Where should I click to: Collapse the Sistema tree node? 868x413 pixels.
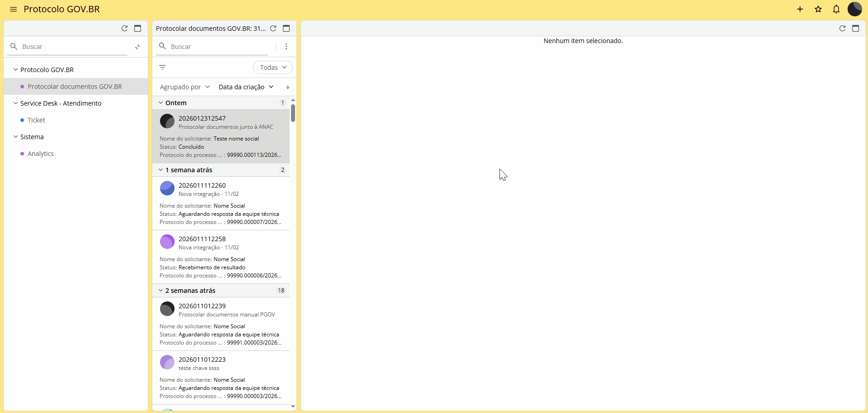(x=15, y=137)
